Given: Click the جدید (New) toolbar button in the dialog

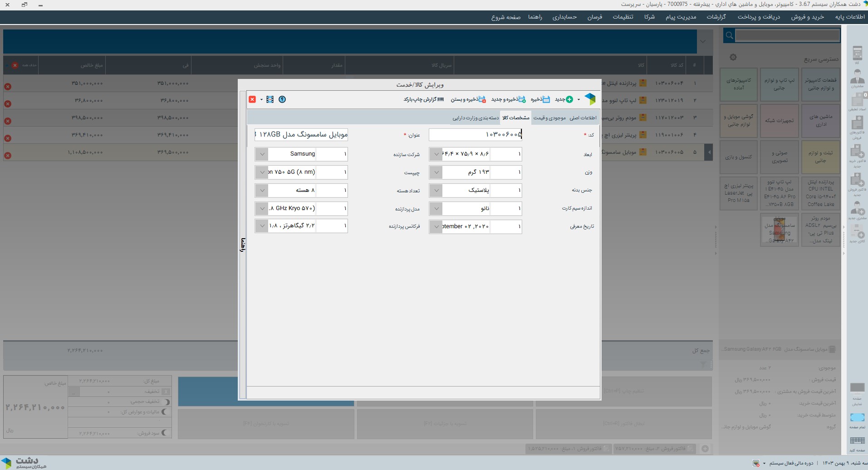Looking at the screenshot, I should tap(564, 99).
